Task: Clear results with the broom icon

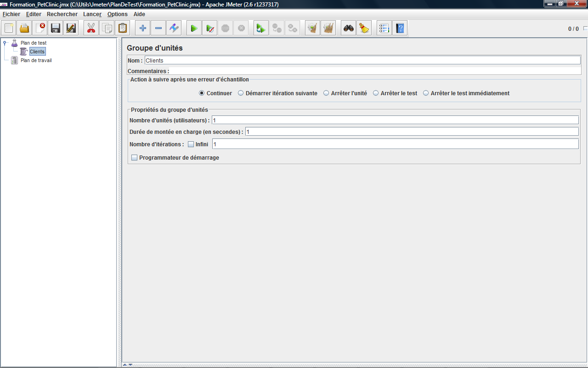Action: click(364, 29)
